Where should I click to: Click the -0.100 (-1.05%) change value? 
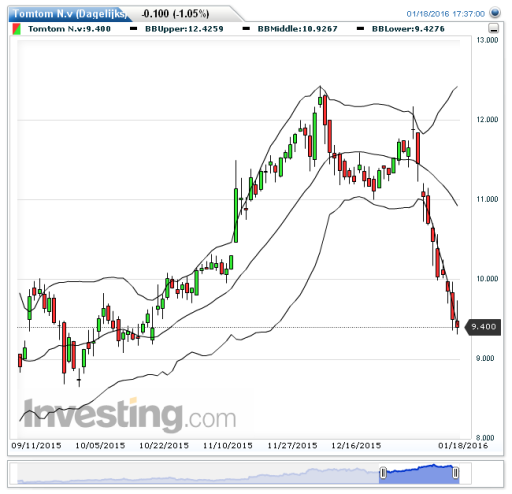pos(175,14)
